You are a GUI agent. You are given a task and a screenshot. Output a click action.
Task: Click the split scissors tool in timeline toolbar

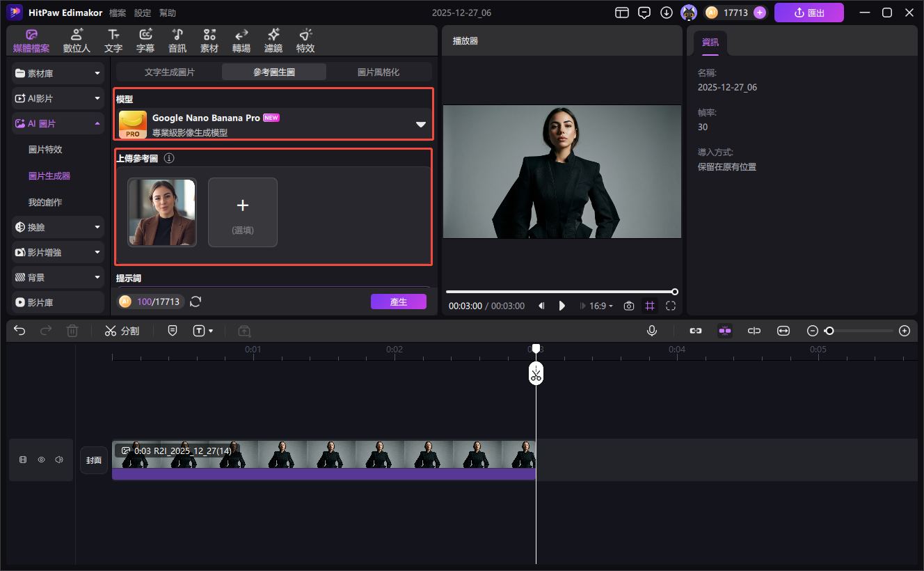tap(122, 331)
